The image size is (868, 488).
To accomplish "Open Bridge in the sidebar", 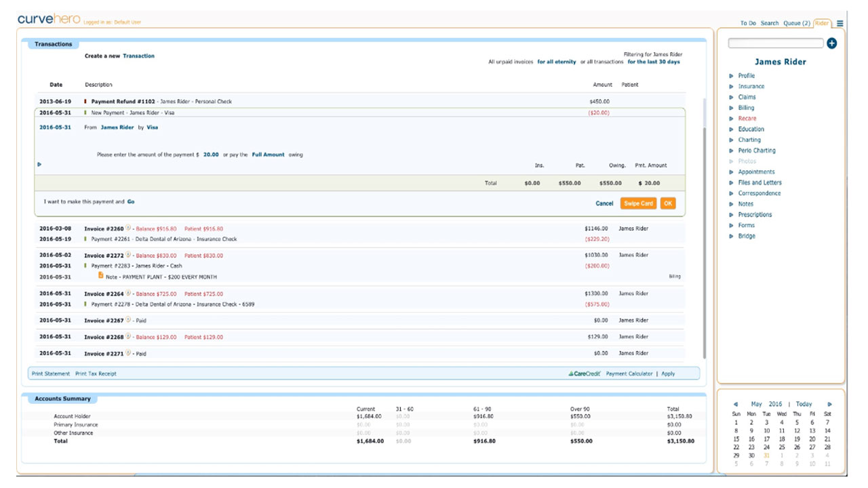I will (747, 236).
